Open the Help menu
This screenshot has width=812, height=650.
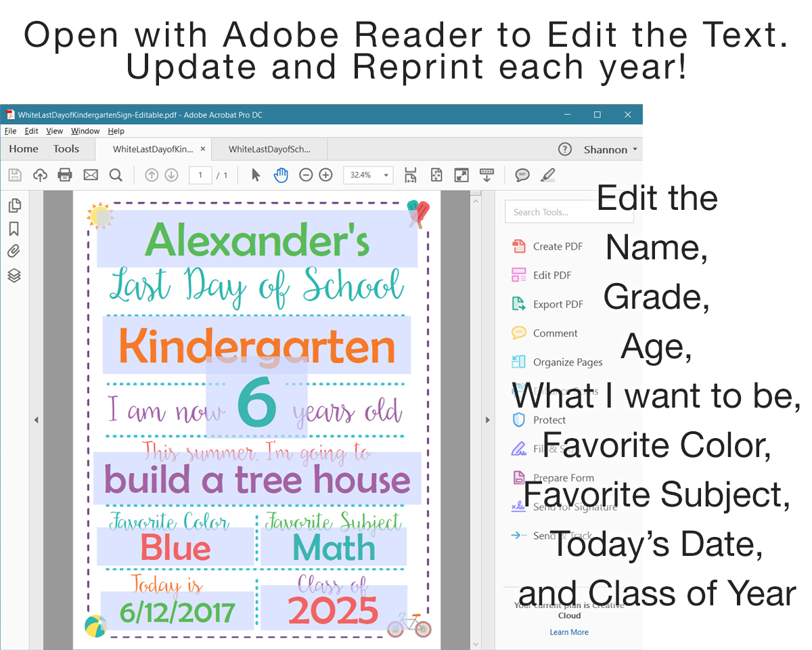click(x=116, y=131)
